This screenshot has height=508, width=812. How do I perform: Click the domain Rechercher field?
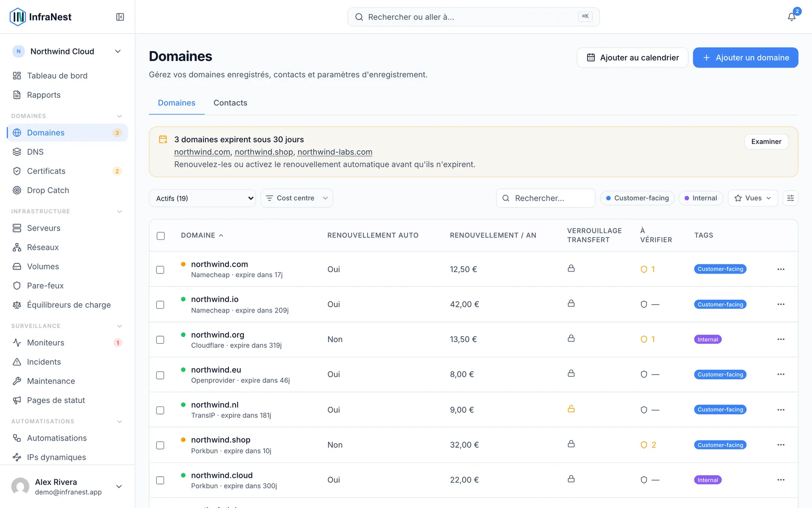pyautogui.click(x=546, y=198)
